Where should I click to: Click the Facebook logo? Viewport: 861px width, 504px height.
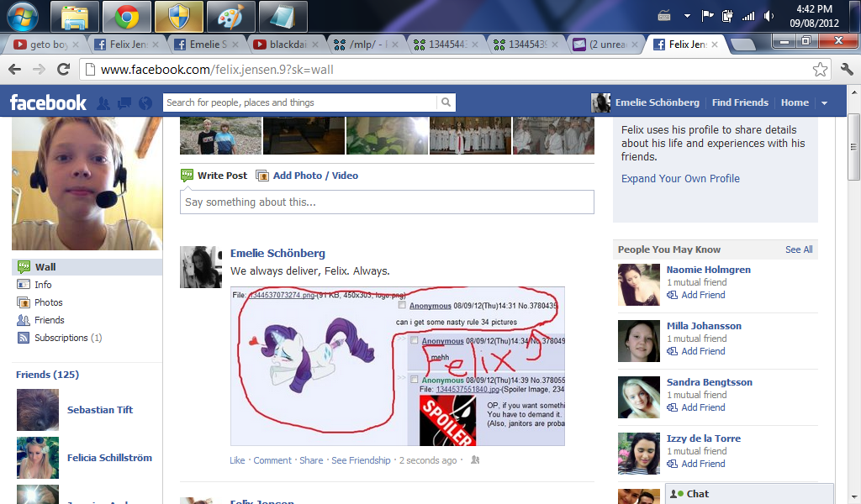(48, 102)
